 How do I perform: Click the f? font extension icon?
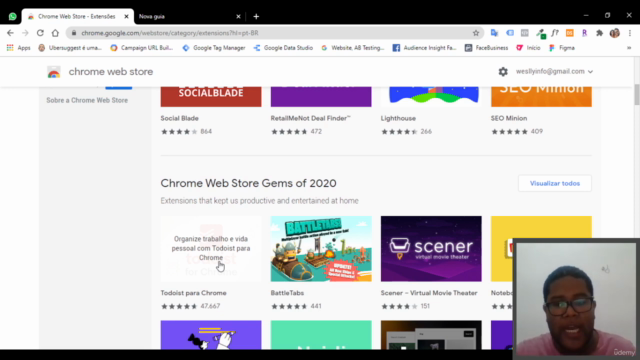coord(555,33)
